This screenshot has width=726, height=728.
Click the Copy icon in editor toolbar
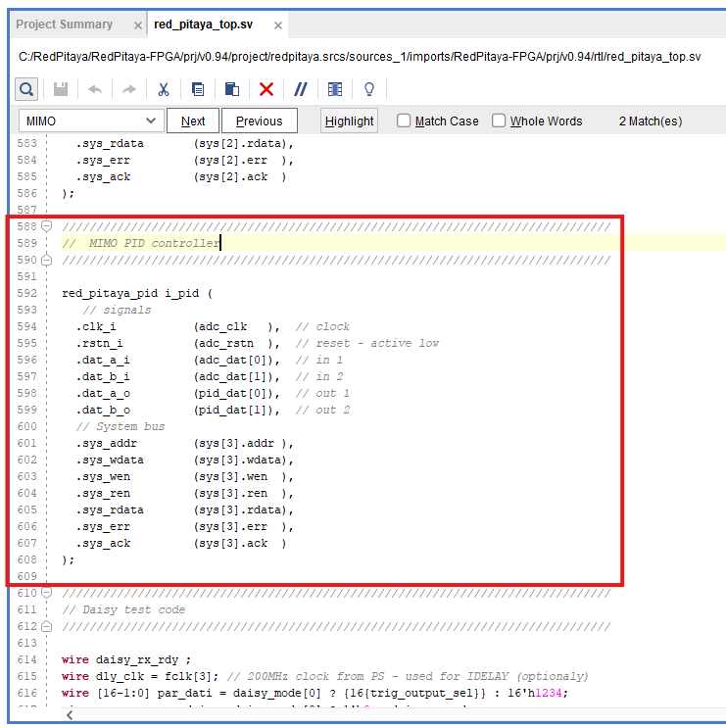198,89
